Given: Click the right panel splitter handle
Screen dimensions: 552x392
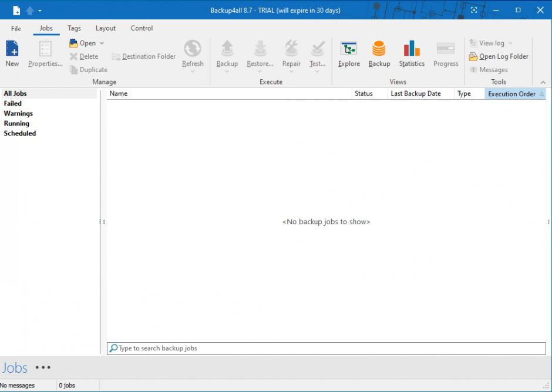Looking at the screenshot, I should click(x=548, y=222).
